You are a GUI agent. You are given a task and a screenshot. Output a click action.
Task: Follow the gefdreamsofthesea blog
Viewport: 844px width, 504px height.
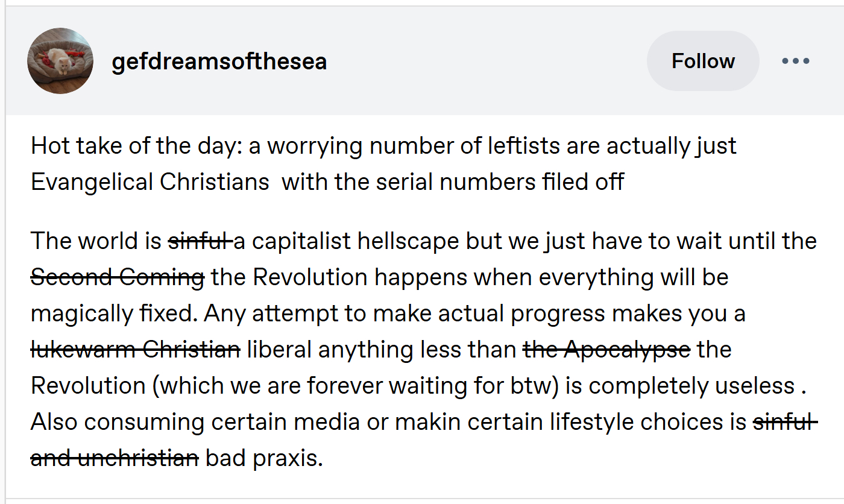pyautogui.click(x=703, y=61)
